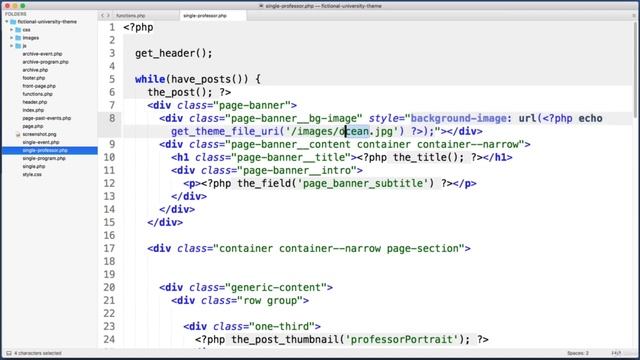
Task: Click the fictional-university-theme root folder icon
Action: click(13, 22)
